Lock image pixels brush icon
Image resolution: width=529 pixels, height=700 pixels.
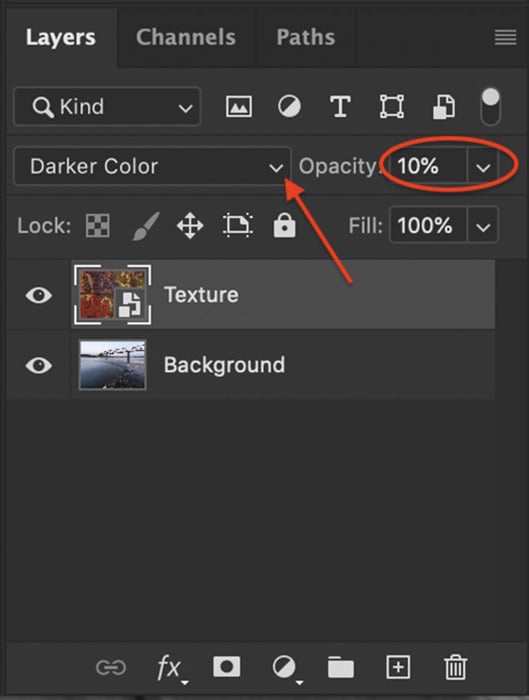[146, 225]
